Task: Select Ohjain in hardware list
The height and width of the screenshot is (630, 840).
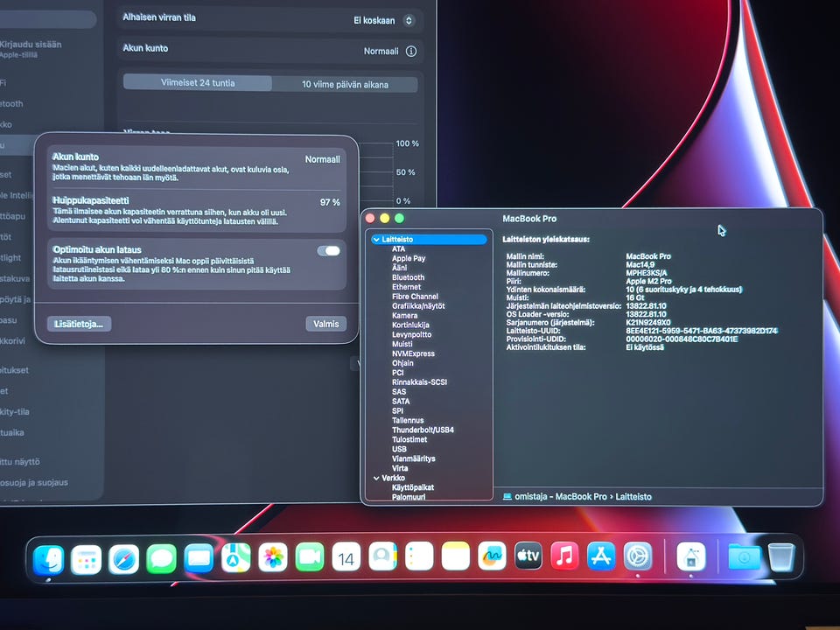Action: [402, 363]
